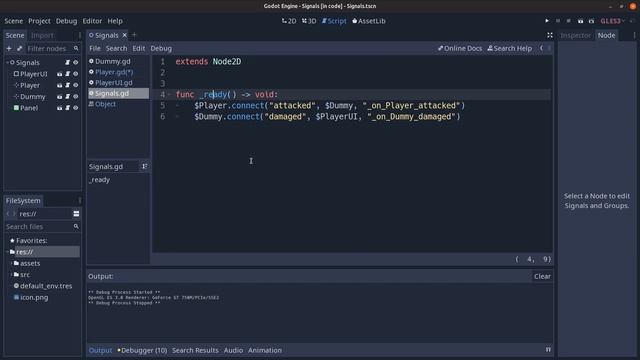Viewport: 640px width, 360px height.
Task: Toggle distraction-free mode icon
Action: (550, 36)
